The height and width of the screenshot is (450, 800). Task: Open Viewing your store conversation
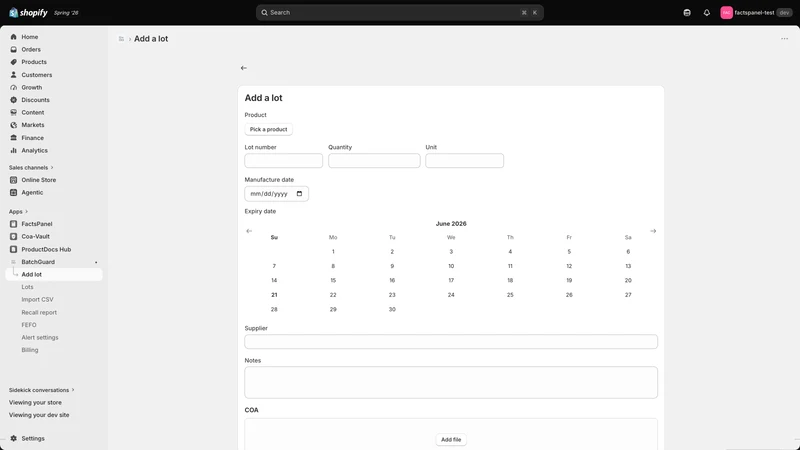(35, 403)
